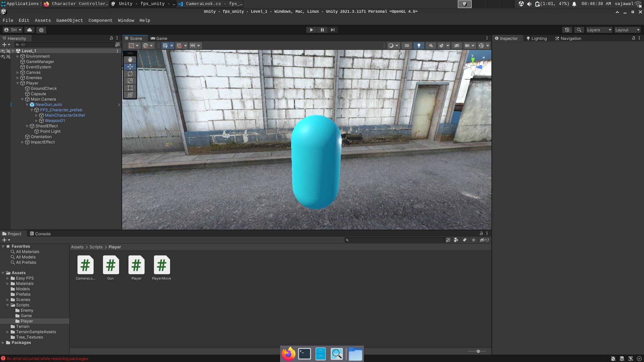Open the Assets menu
The image size is (644, 362).
[x=43, y=20]
